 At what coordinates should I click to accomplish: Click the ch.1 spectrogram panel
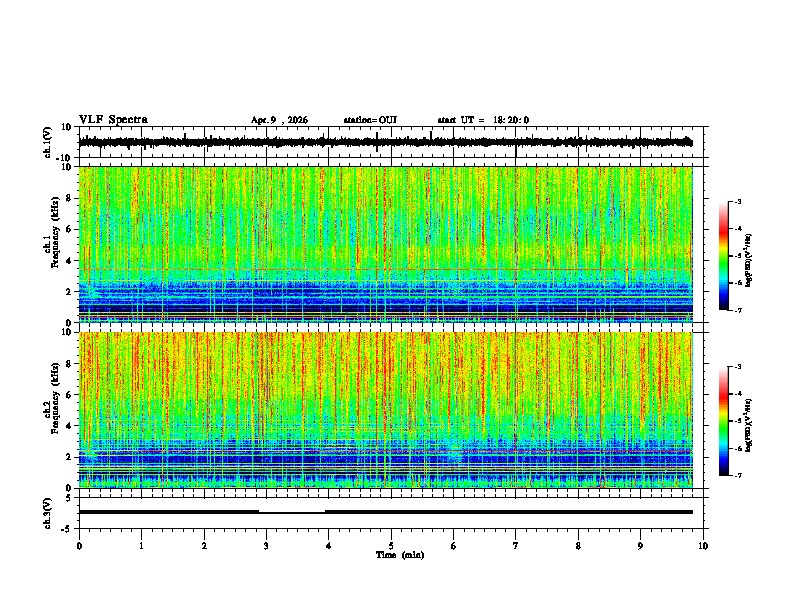pos(385,244)
